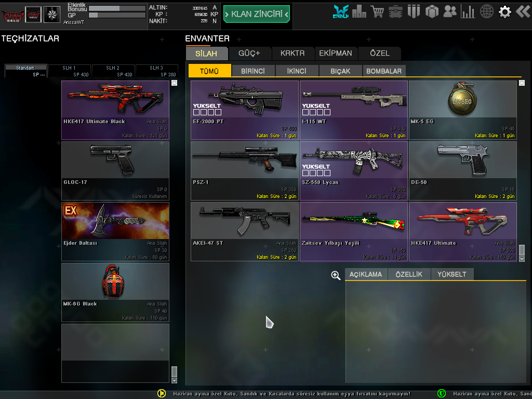Click the clan emblem avatar icon
Screen dimensions: 532x399
pyautogui.click(x=33, y=15)
